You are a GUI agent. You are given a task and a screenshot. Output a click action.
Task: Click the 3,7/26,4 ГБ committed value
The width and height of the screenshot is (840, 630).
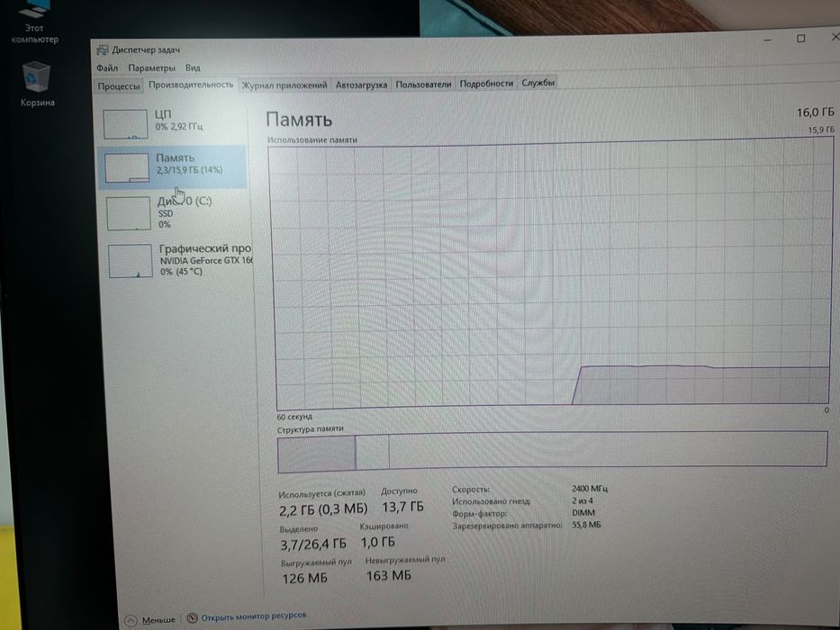coord(313,544)
